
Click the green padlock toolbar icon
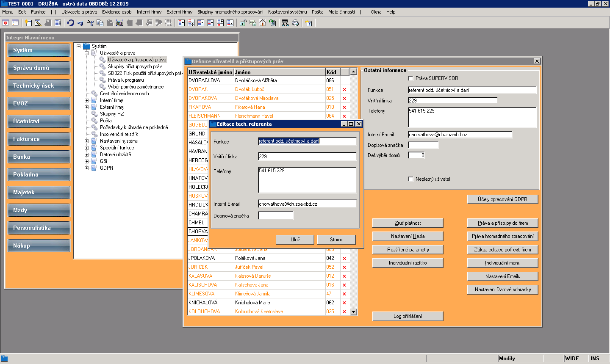(x=243, y=23)
